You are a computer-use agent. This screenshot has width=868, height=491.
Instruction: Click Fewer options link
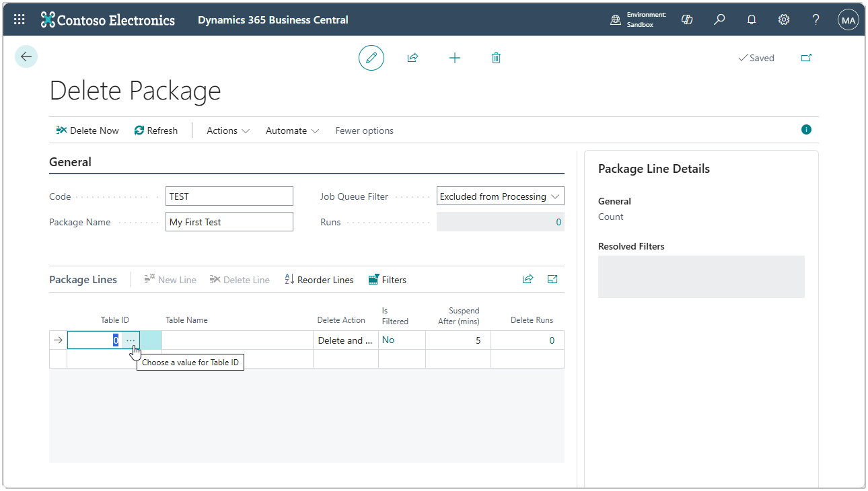click(x=364, y=130)
